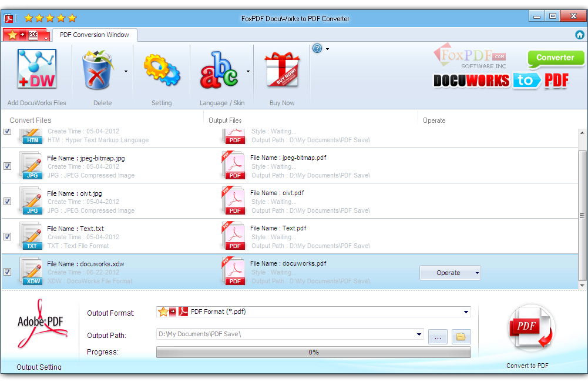Image resolution: width=588 pixels, height=385 pixels.
Task: Expand the Delete dropdown arrow
Action: pos(126,71)
